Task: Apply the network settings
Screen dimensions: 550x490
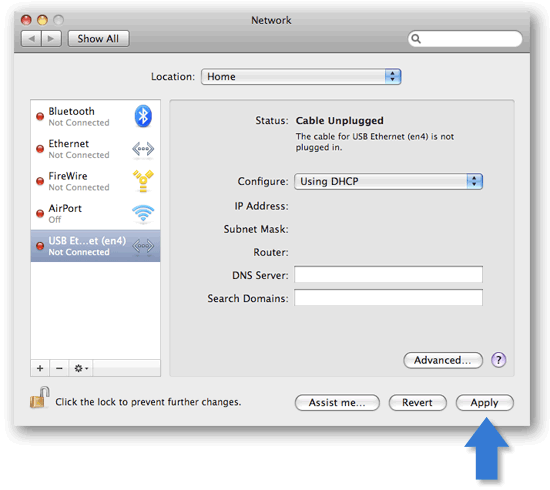Action: pos(484,403)
